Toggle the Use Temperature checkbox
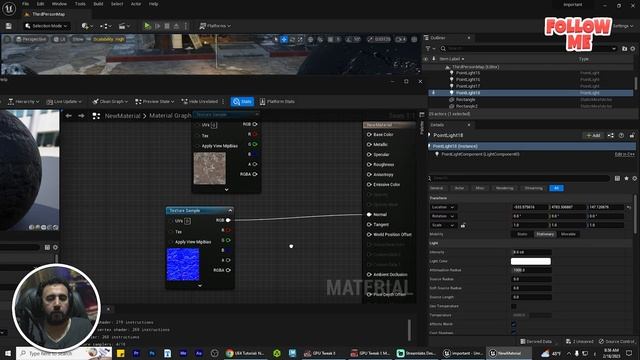Image resolution: width=640 pixels, height=360 pixels. 514,306
